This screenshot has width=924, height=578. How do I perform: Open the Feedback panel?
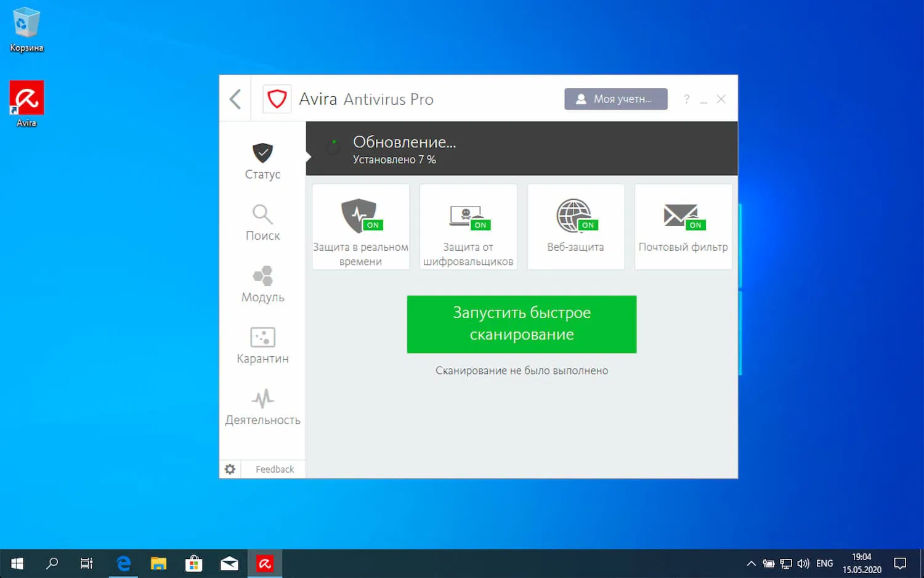pyautogui.click(x=274, y=469)
